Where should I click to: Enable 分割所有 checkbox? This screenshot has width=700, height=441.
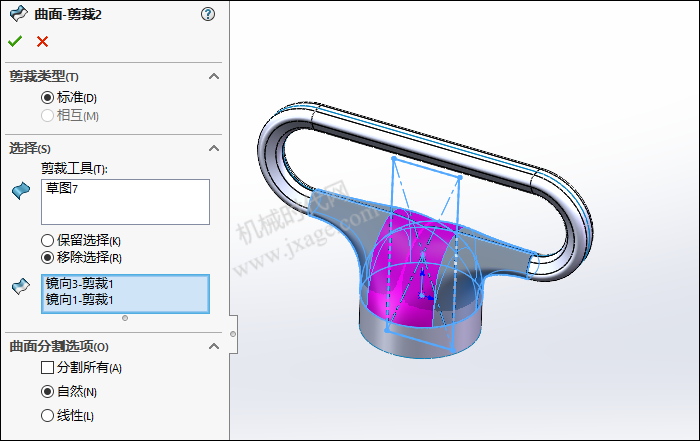click(x=47, y=367)
